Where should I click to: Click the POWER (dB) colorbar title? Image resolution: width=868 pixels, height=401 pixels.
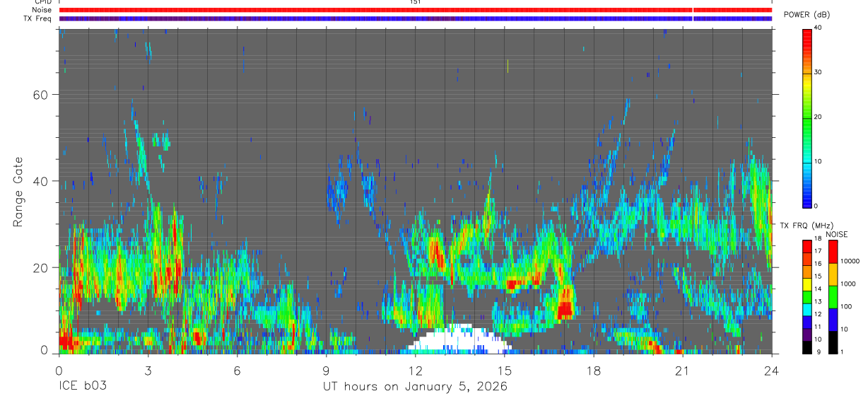[806, 15]
